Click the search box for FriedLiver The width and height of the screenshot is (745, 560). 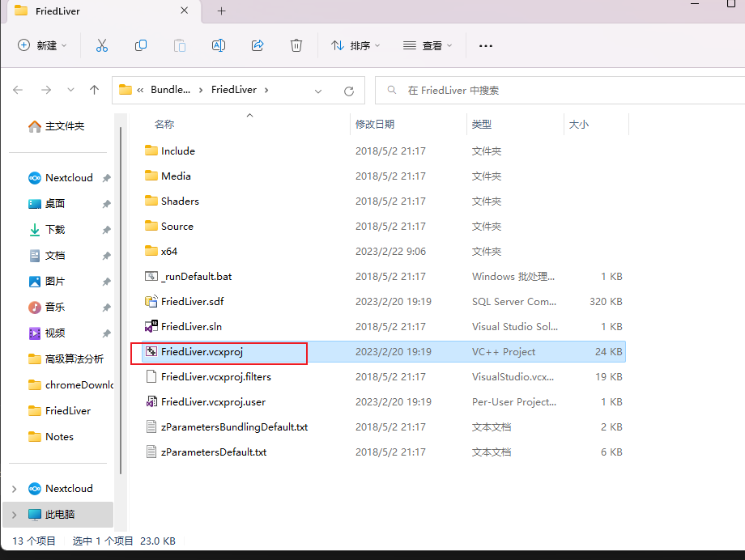560,91
